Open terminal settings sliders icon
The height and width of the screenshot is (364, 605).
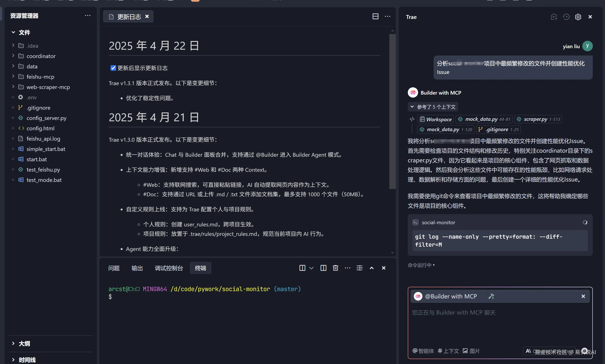coord(359,268)
